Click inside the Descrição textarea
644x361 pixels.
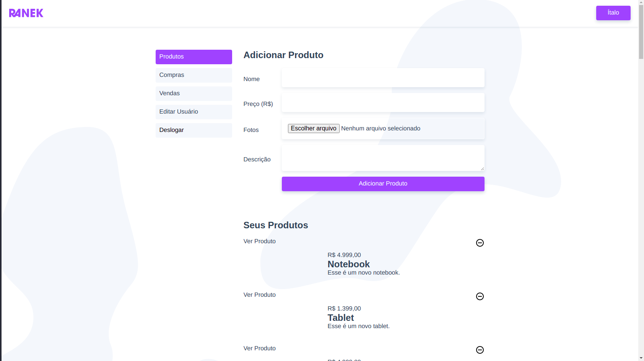(x=383, y=158)
